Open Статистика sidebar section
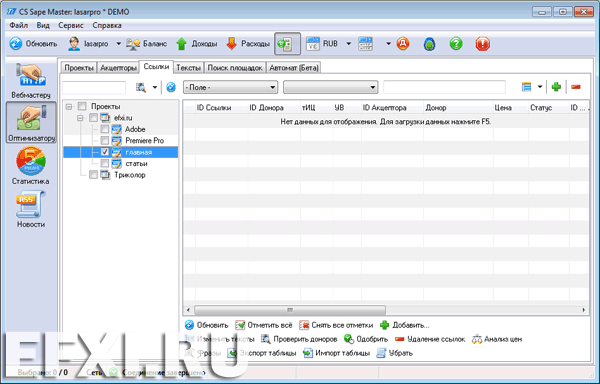This screenshot has width=600, height=384. (x=31, y=166)
